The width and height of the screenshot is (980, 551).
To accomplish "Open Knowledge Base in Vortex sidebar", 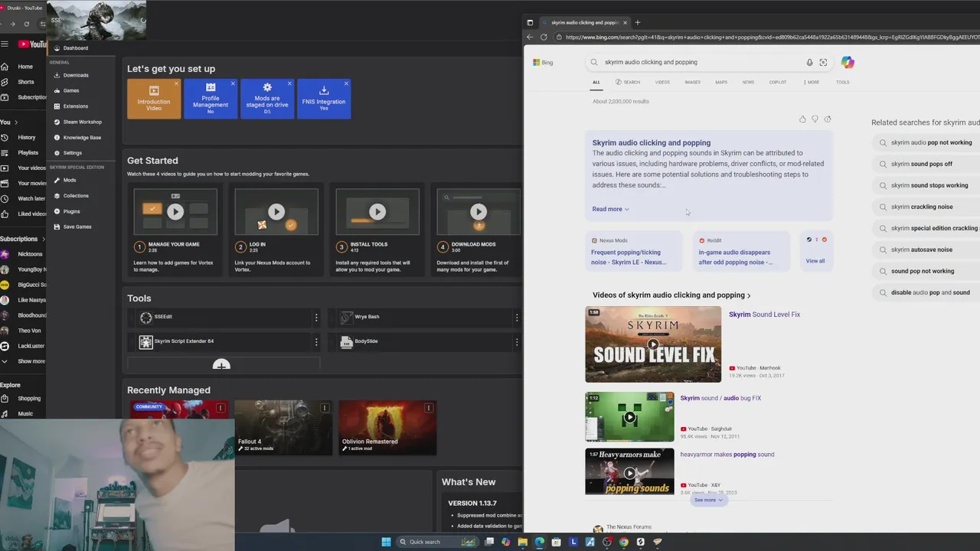I will (81, 138).
